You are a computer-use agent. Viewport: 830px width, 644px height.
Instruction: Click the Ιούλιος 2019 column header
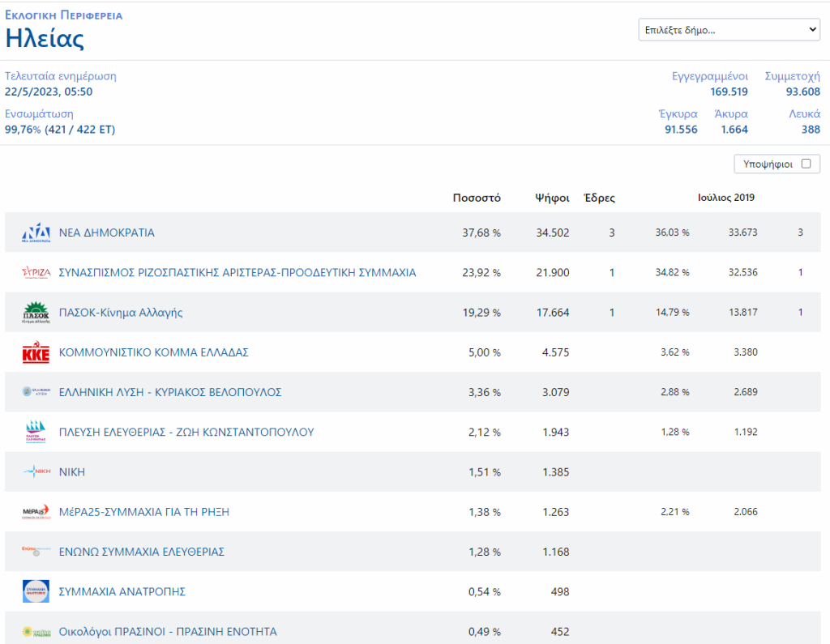pos(726,198)
